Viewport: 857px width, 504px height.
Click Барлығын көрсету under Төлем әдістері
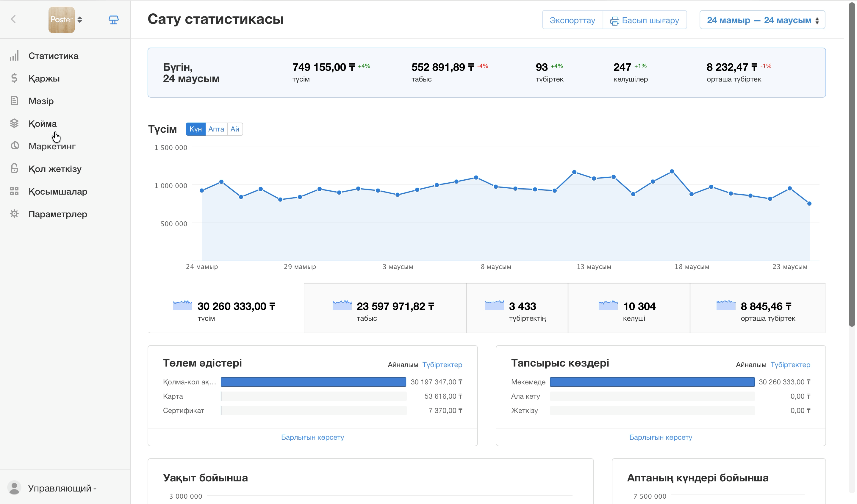coord(312,437)
